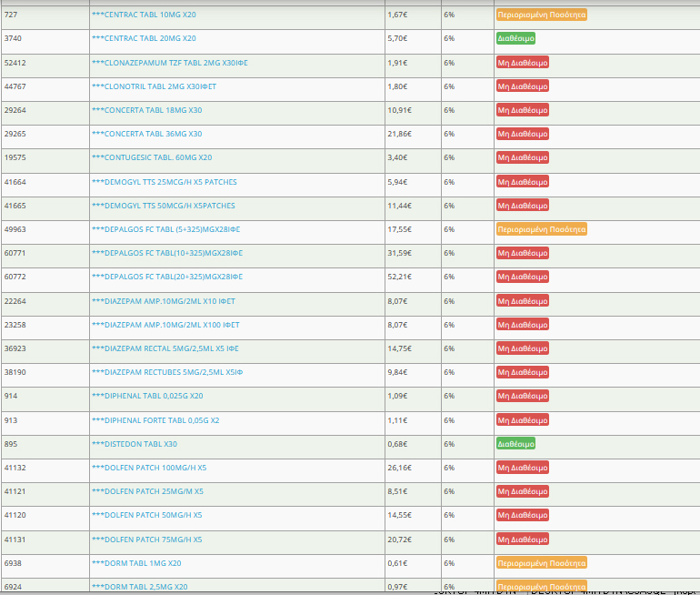Click the CENTRAC TABL 20MG X20 link
The image size is (700, 595).
pyautogui.click(x=144, y=39)
